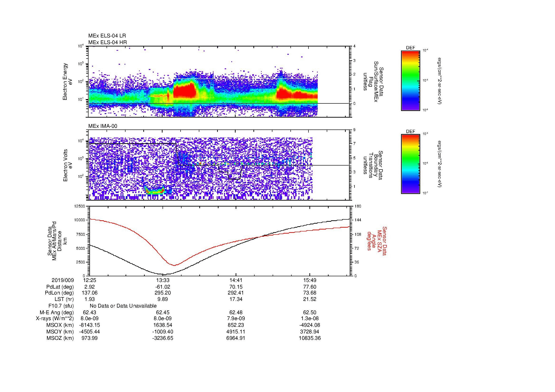Screen dimensions: 555x392
Task: Select the "MEx IMA-00" panel title
Action: pyautogui.click(x=103, y=126)
